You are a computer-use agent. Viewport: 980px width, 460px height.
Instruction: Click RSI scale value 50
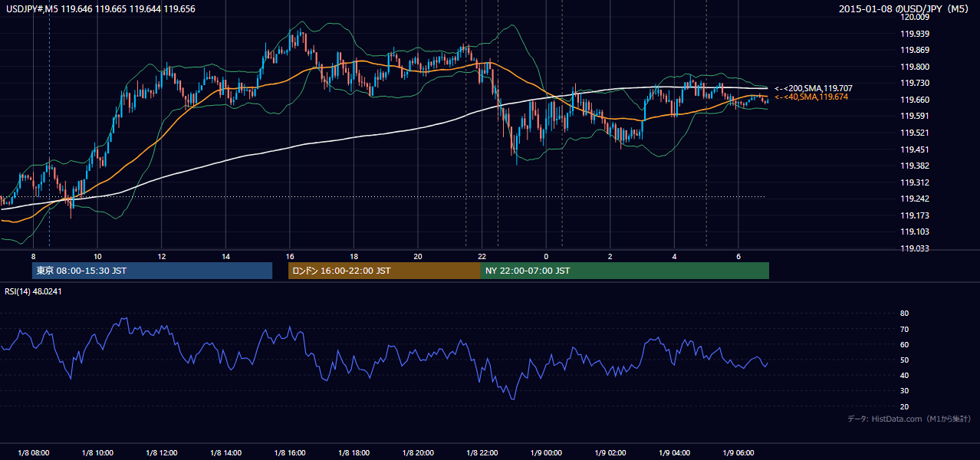coord(904,360)
